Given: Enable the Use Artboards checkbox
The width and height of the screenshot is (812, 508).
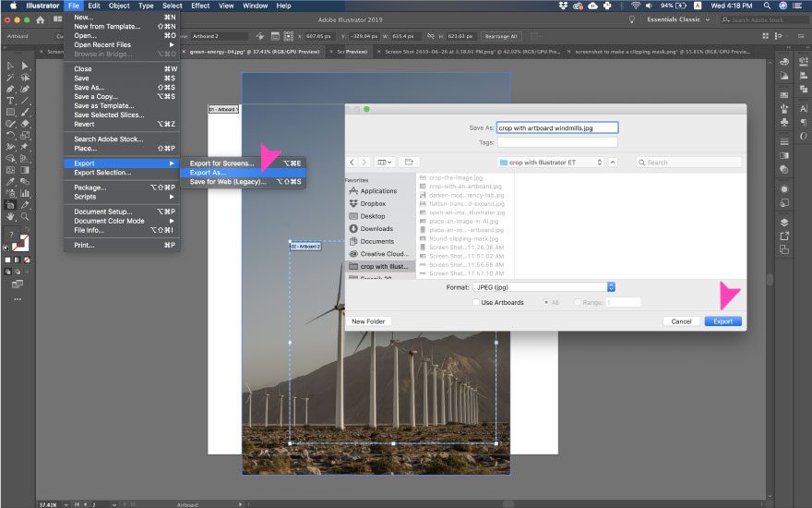Looking at the screenshot, I should [x=476, y=302].
